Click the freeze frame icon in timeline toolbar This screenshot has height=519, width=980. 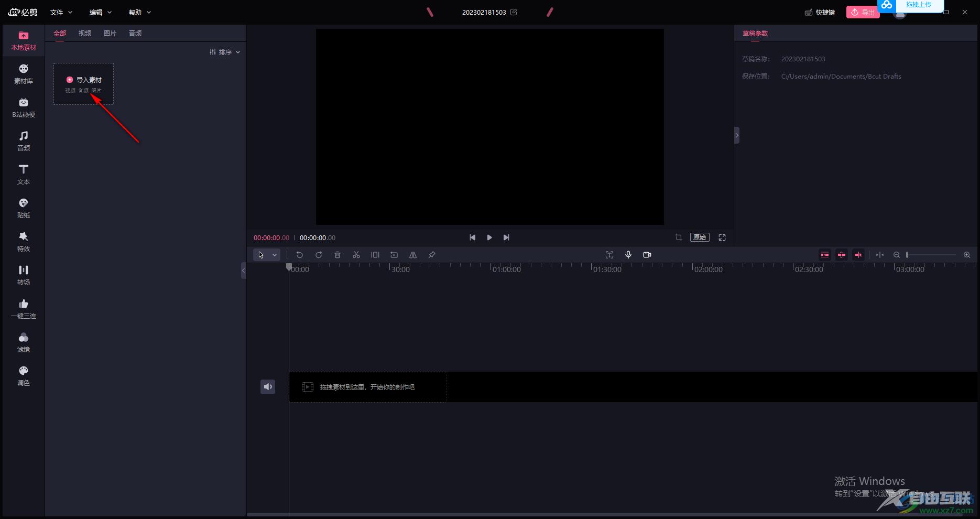click(x=375, y=255)
